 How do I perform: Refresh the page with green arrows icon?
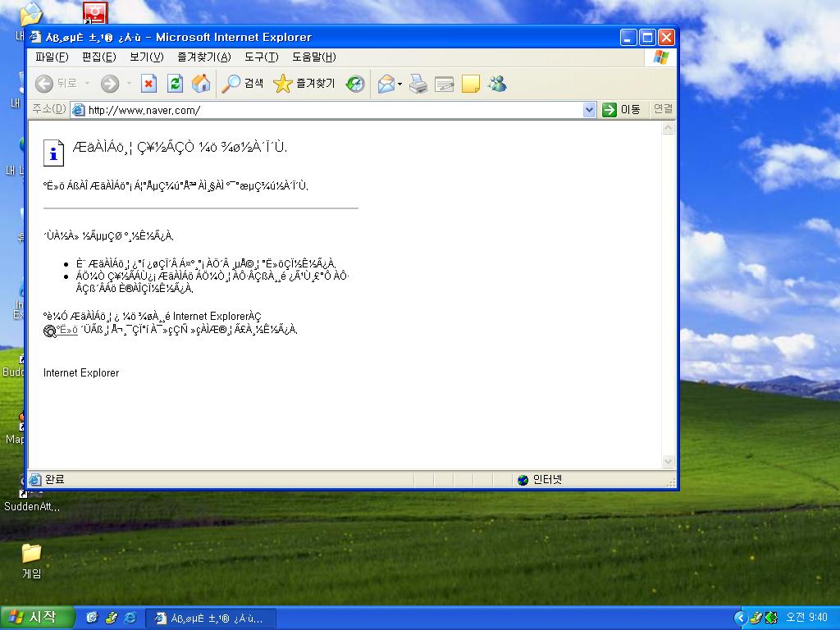(x=175, y=84)
